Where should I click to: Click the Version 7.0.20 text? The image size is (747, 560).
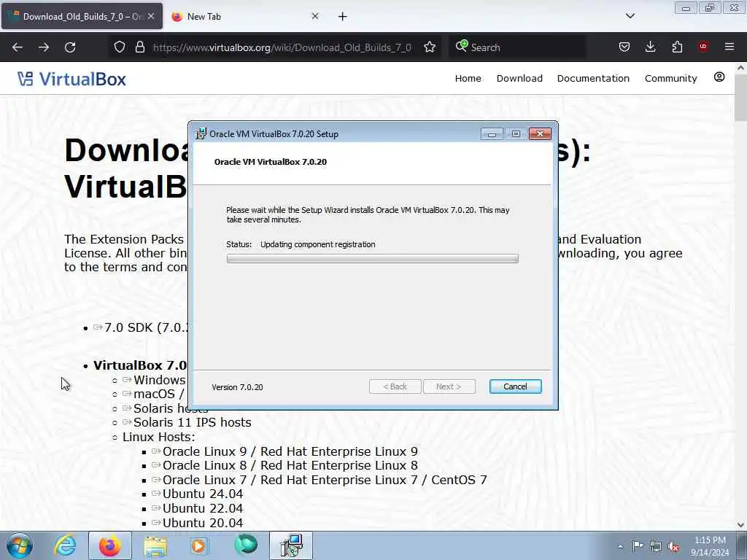pos(237,387)
